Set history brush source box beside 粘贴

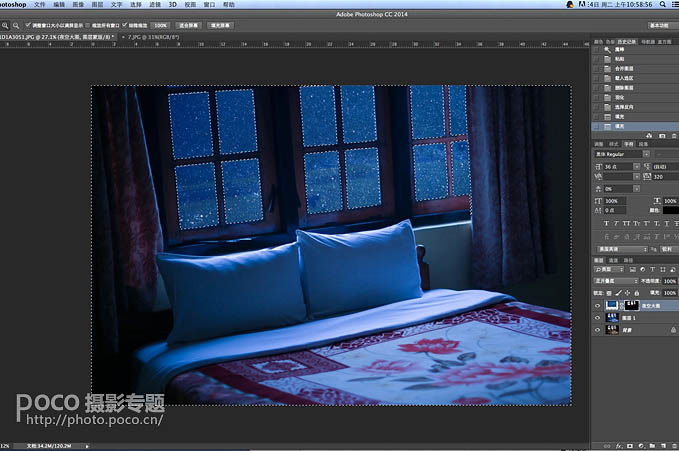pos(596,59)
